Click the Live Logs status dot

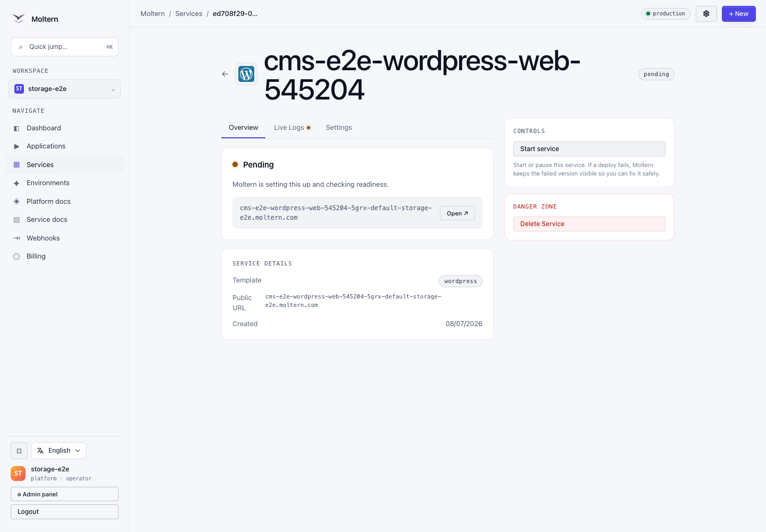[x=309, y=128]
